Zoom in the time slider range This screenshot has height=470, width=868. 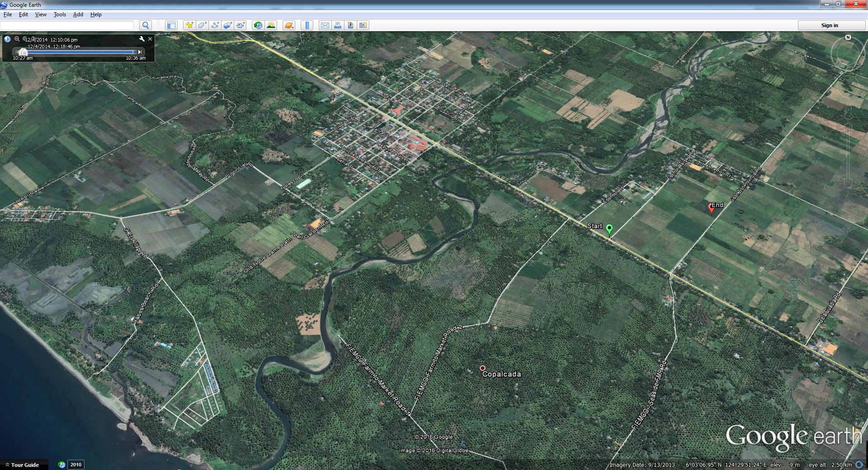[x=25, y=39]
